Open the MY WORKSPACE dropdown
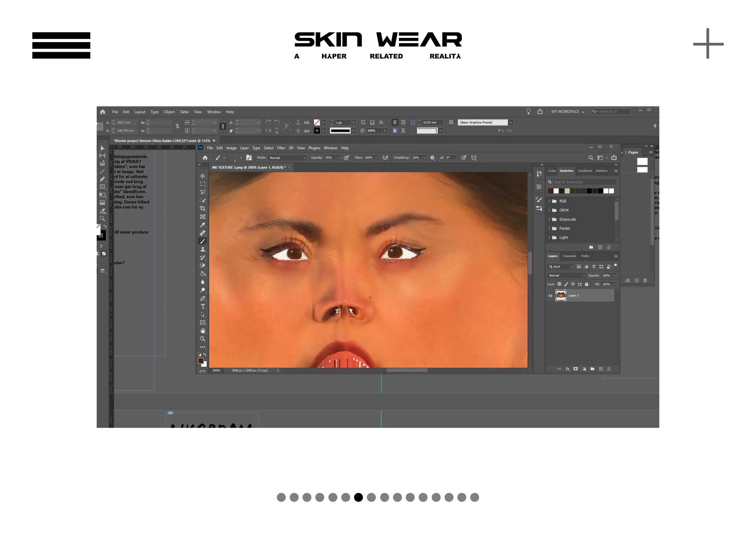Screen dimensions: 756x534 [568, 112]
